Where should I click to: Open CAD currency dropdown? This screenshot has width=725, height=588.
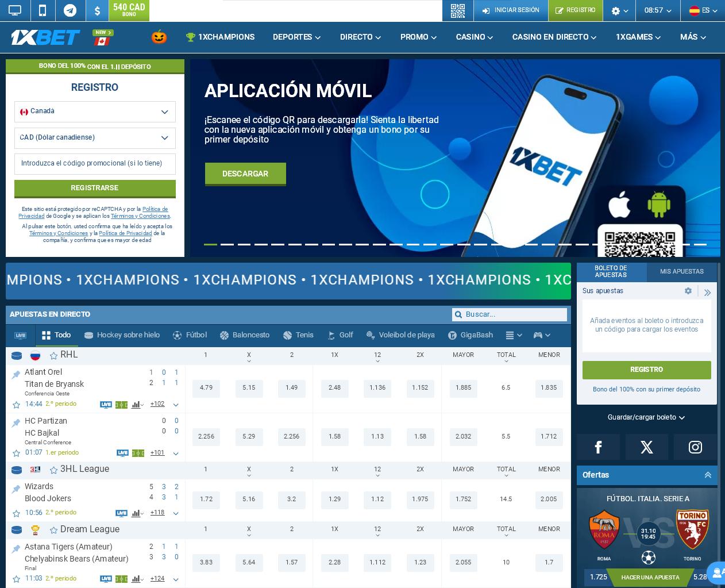tap(95, 138)
